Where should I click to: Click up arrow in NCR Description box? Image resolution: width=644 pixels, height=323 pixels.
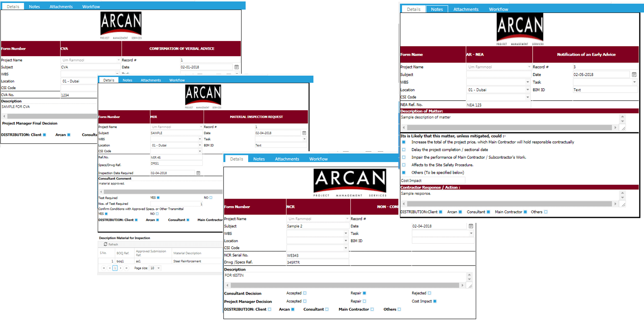point(469,275)
